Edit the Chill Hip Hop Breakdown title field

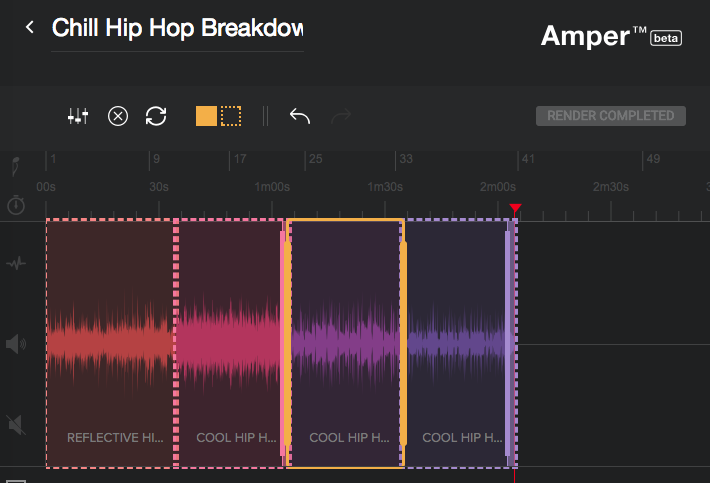click(178, 29)
